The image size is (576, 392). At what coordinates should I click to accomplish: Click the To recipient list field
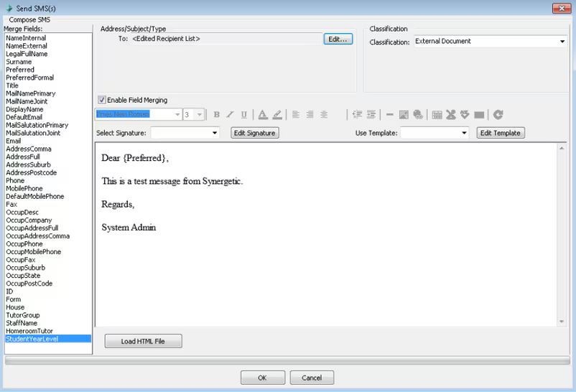click(x=226, y=39)
